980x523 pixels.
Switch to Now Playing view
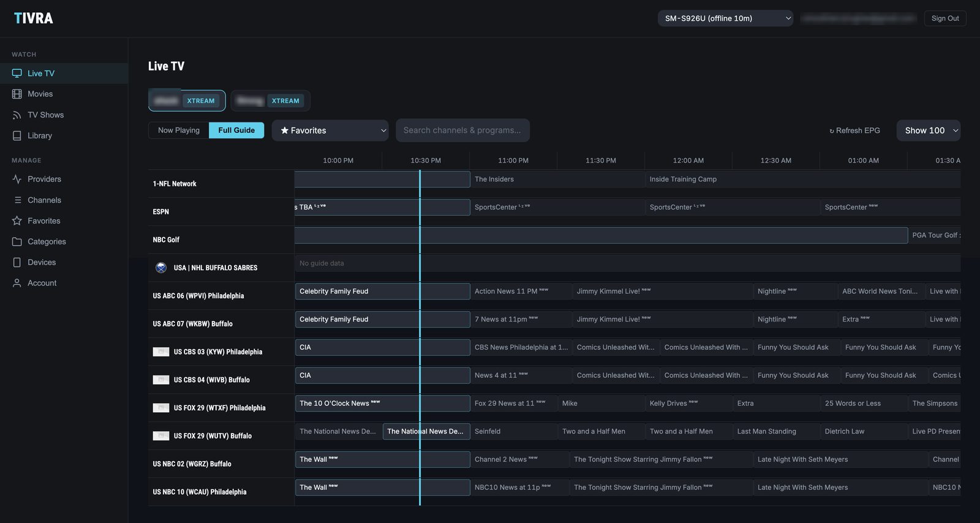(179, 130)
